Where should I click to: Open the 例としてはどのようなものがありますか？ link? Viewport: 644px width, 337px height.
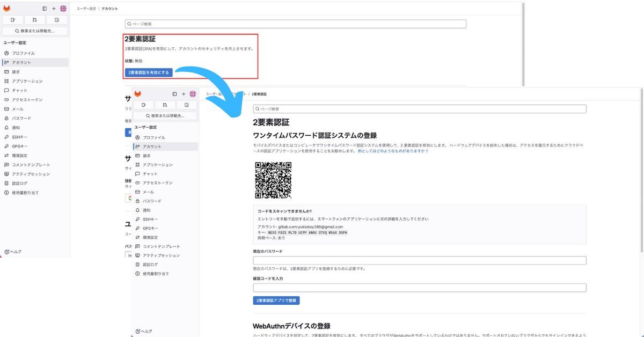click(393, 151)
